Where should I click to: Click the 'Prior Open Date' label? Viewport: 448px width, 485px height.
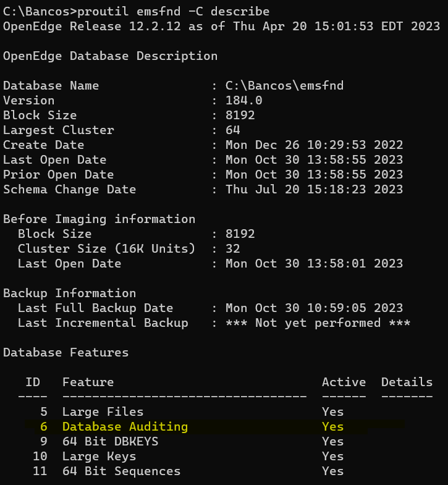59,175
